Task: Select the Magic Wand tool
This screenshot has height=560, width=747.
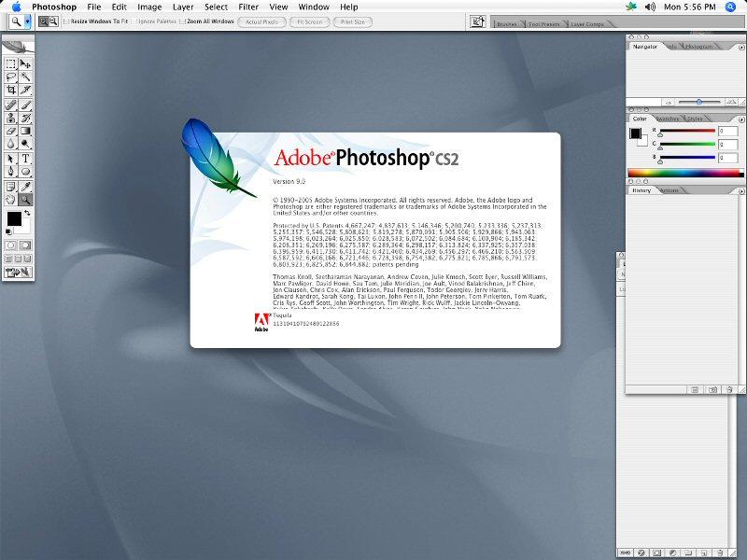Action: pyautogui.click(x=26, y=77)
